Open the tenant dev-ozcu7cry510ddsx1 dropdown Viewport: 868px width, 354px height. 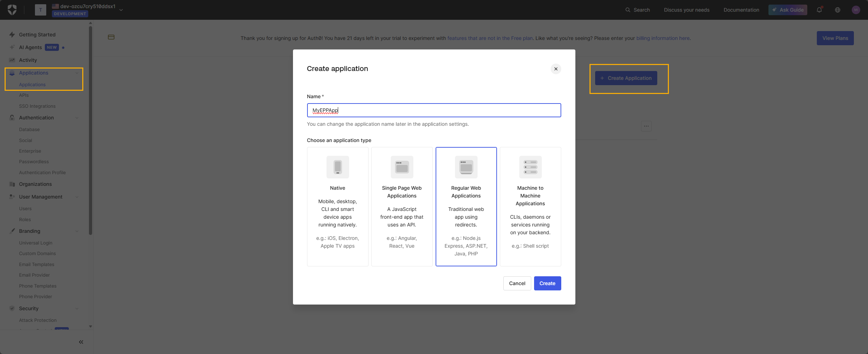pyautogui.click(x=121, y=10)
